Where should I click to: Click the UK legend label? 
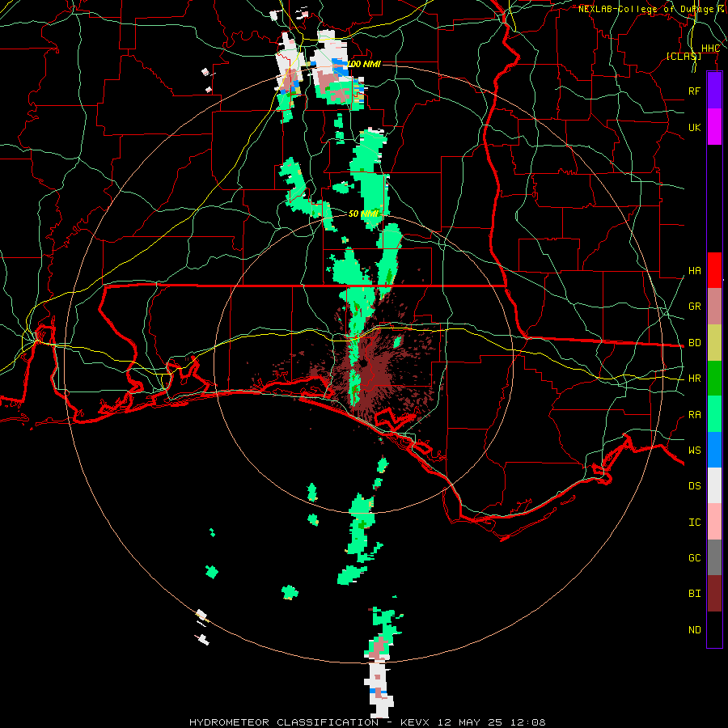[x=695, y=127]
